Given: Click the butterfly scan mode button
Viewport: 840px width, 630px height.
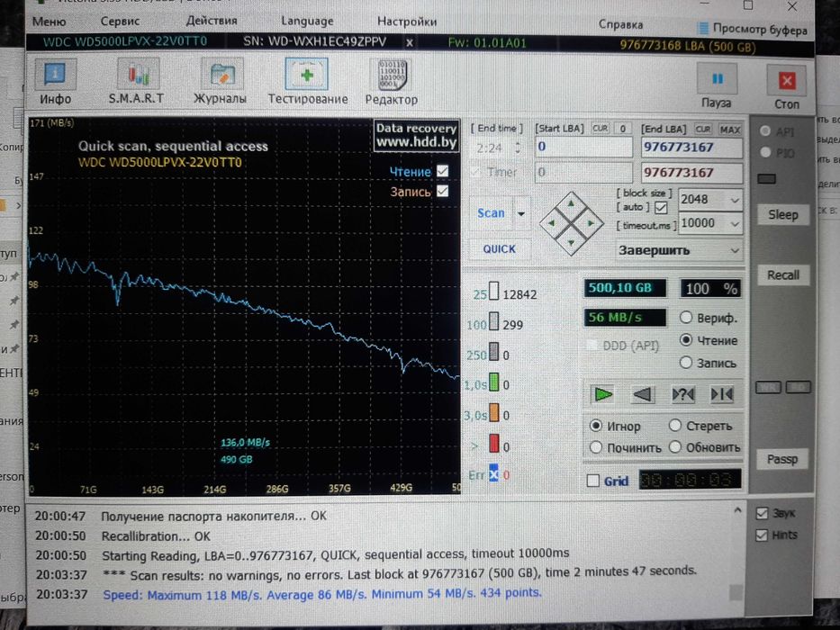Looking at the screenshot, I should click(x=721, y=395).
